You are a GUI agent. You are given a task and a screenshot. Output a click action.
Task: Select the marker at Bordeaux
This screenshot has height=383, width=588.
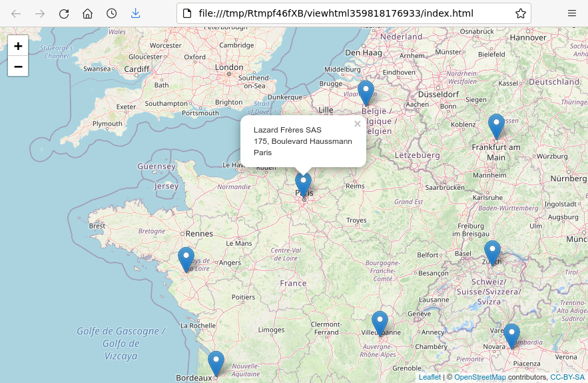(216, 363)
